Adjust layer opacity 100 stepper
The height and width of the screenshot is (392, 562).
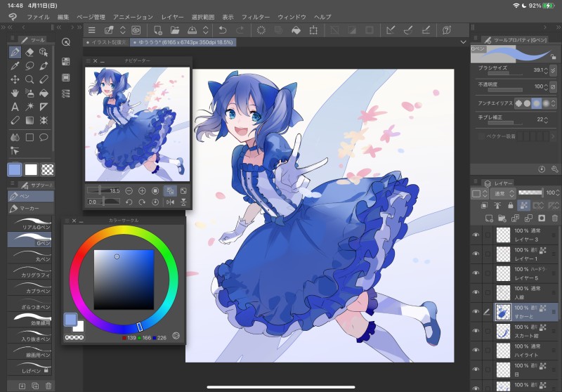[557, 192]
